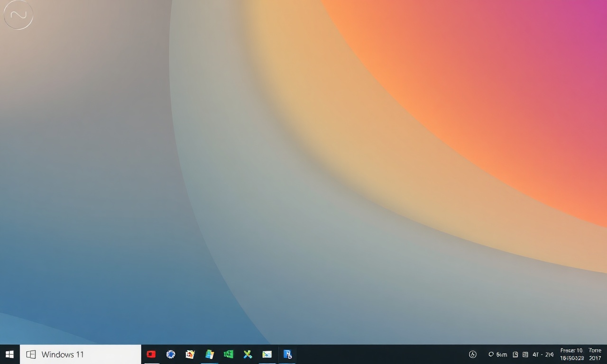Click the circled tray icon near clock area
Screen dimensions: 607x364
click(x=473, y=354)
